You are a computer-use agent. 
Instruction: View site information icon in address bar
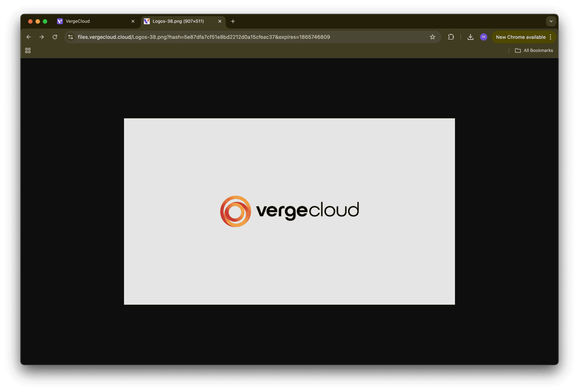pyautogui.click(x=70, y=37)
